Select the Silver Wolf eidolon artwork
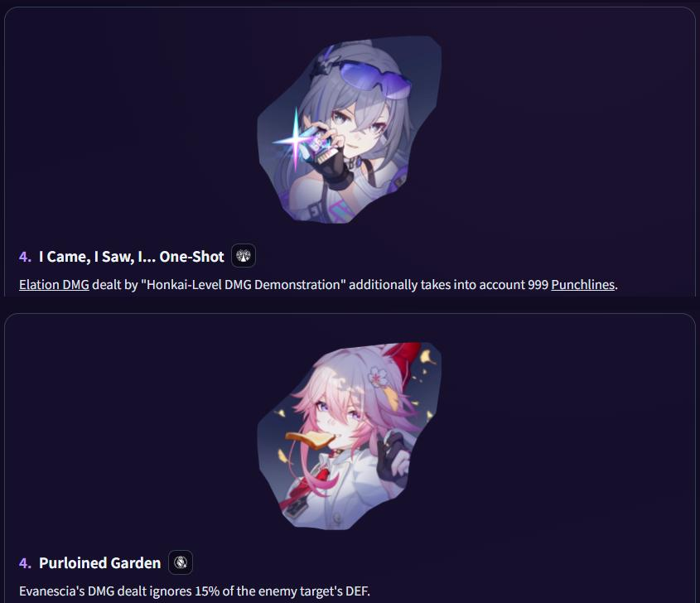Viewport: 700px width, 603px height. click(349, 129)
